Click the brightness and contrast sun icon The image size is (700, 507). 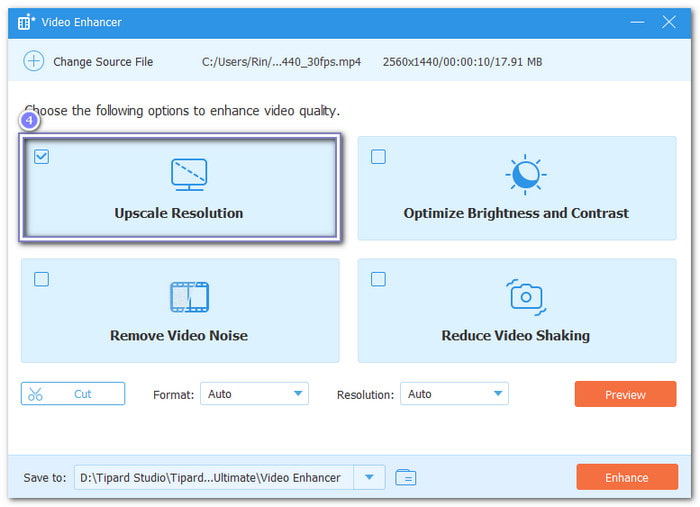pos(525,175)
